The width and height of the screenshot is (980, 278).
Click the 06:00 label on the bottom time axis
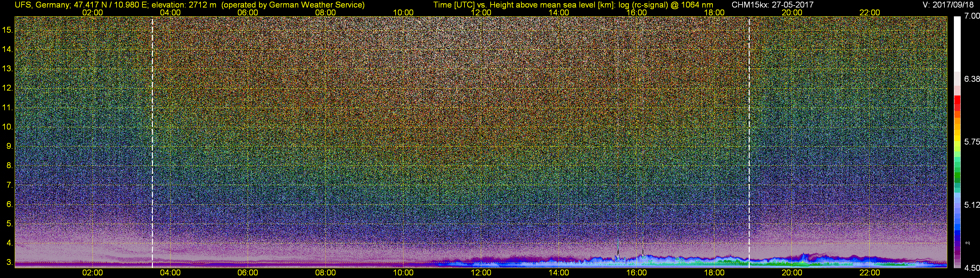[x=248, y=273]
